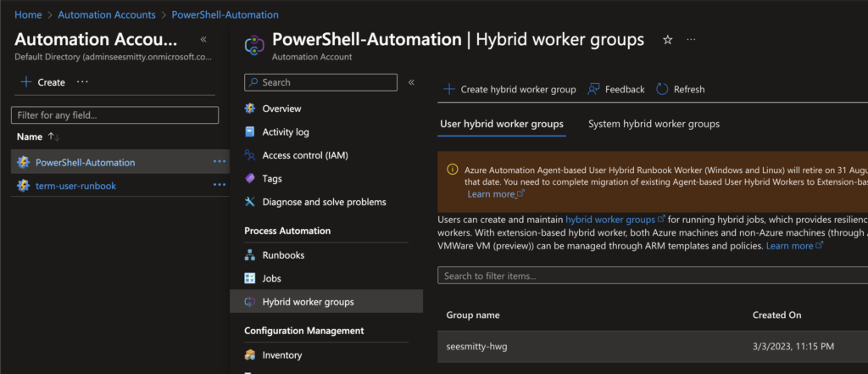Go to Home breadcrumb link
The height and width of the screenshot is (374, 868).
(x=28, y=15)
